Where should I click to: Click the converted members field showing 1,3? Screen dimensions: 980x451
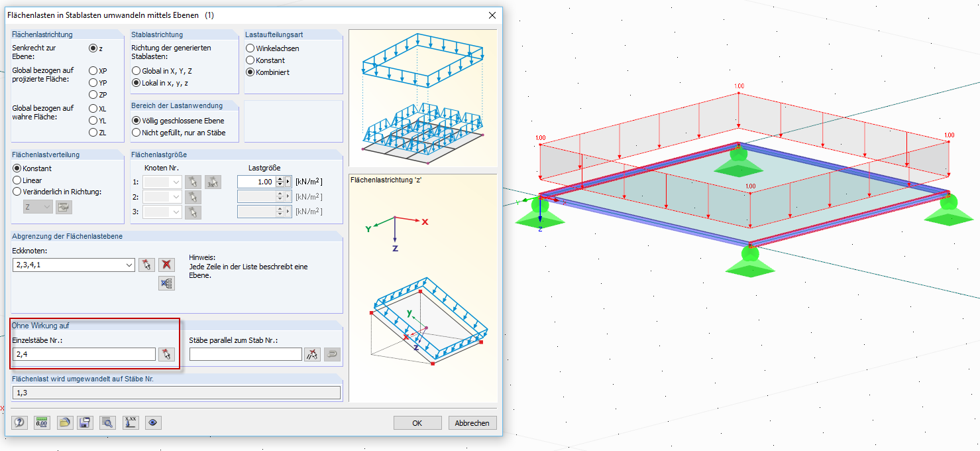pyautogui.click(x=176, y=393)
